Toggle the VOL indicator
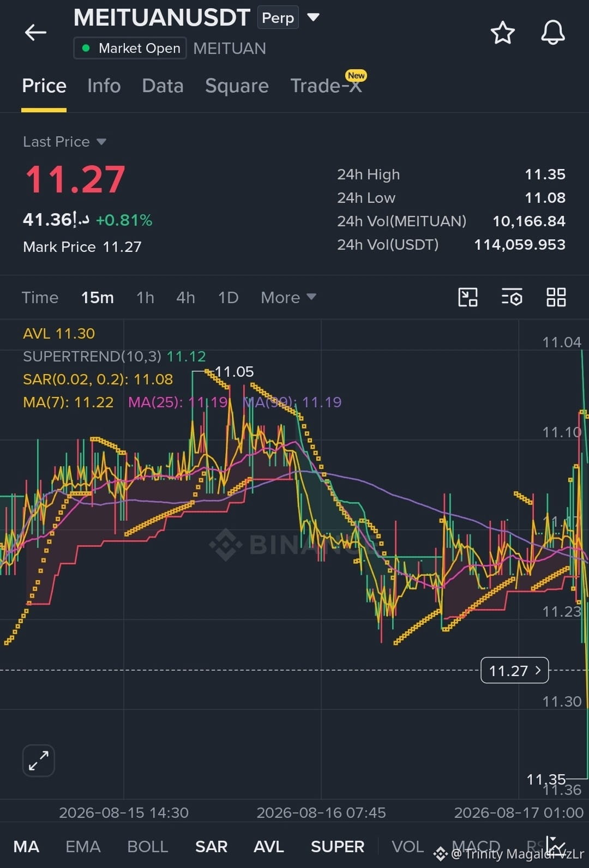This screenshot has height=868, width=589. pyautogui.click(x=407, y=847)
